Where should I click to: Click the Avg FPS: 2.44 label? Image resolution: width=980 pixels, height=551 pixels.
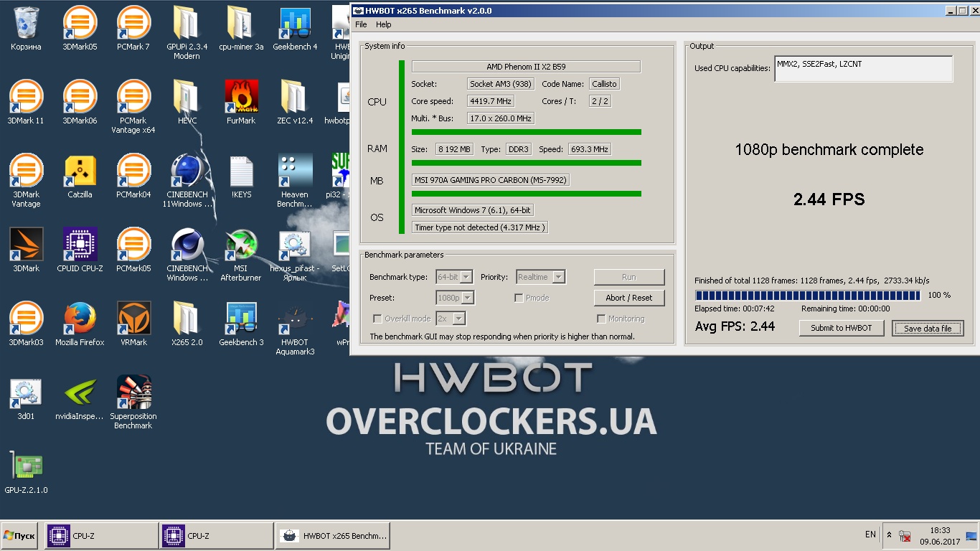735,326
